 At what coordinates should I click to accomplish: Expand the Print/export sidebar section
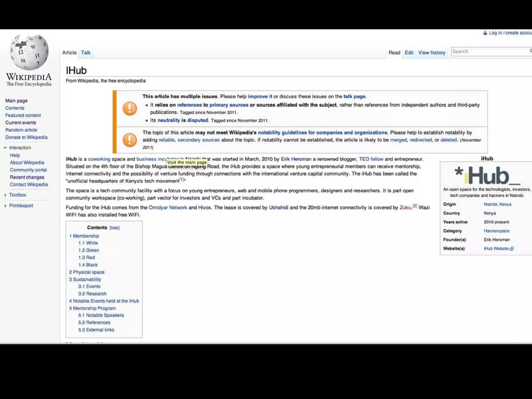5,206
